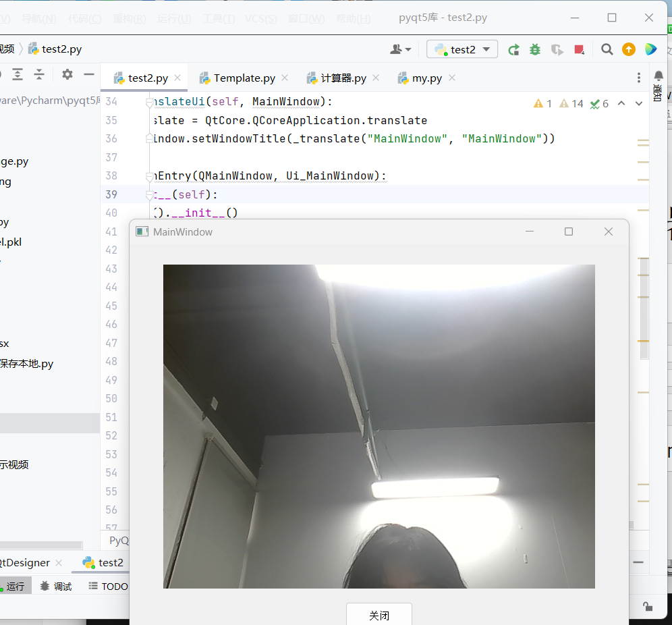Open the user account icon menu
The width and height of the screenshot is (672, 625).
tap(400, 49)
